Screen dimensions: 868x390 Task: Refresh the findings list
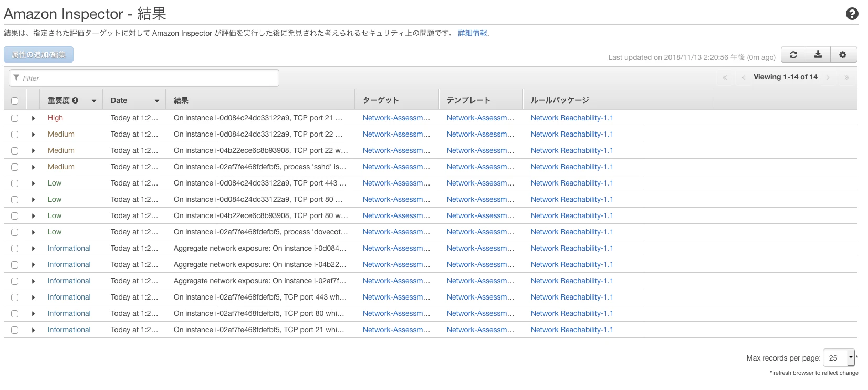[x=793, y=55]
